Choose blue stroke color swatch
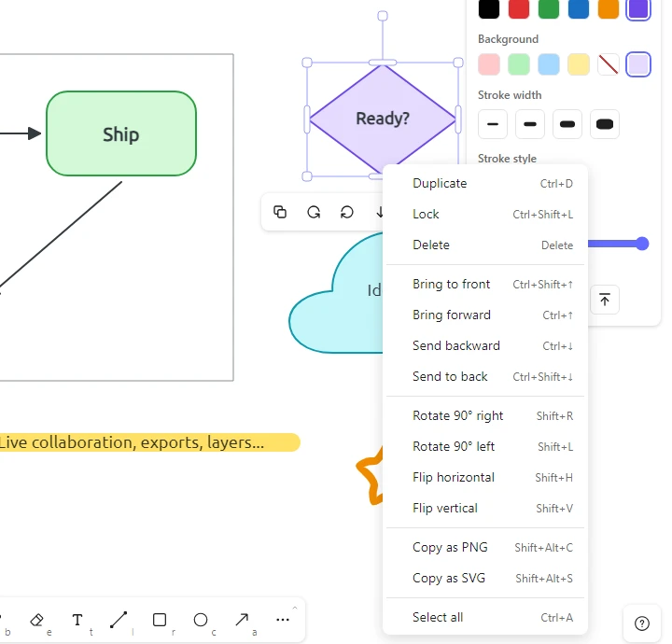Image resolution: width=672 pixels, height=644 pixels. pyautogui.click(x=579, y=8)
